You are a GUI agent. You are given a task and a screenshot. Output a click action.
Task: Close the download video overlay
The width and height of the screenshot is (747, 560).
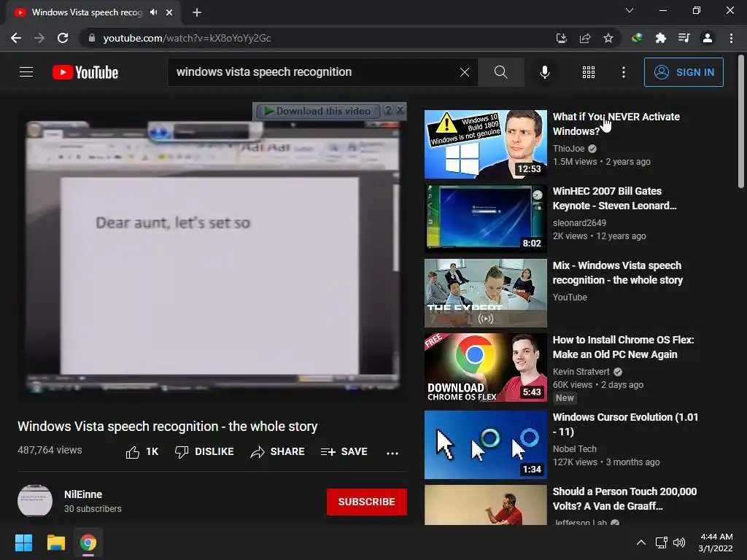tap(400, 111)
